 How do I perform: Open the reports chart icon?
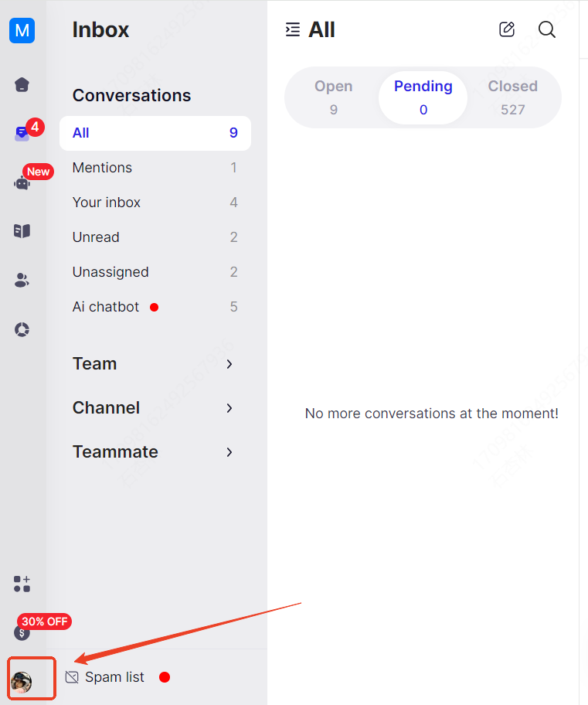pyautogui.click(x=22, y=329)
